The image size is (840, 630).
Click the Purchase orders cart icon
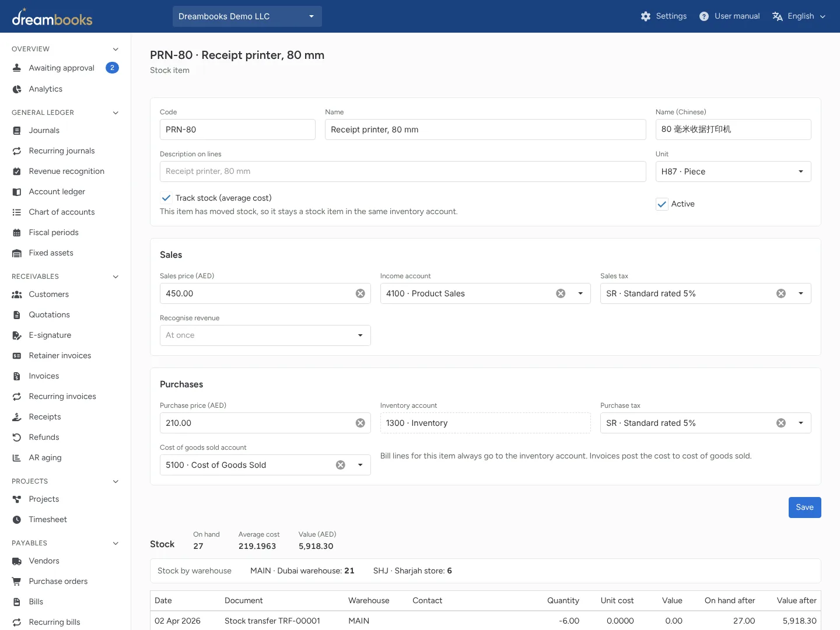tap(17, 582)
